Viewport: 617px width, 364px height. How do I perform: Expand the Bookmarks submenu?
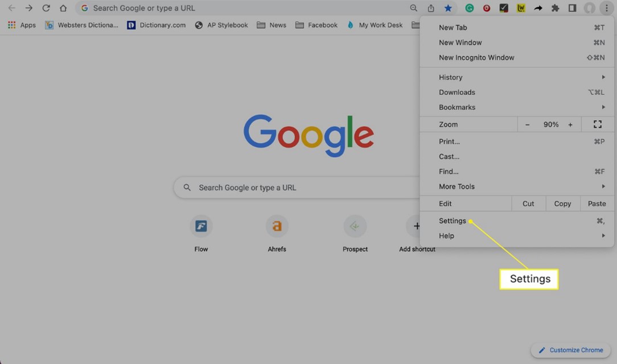[517, 107]
